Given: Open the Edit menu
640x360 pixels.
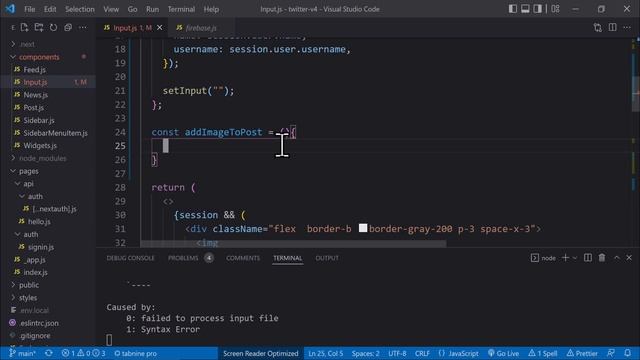Looking at the screenshot, I should click(x=50, y=9).
